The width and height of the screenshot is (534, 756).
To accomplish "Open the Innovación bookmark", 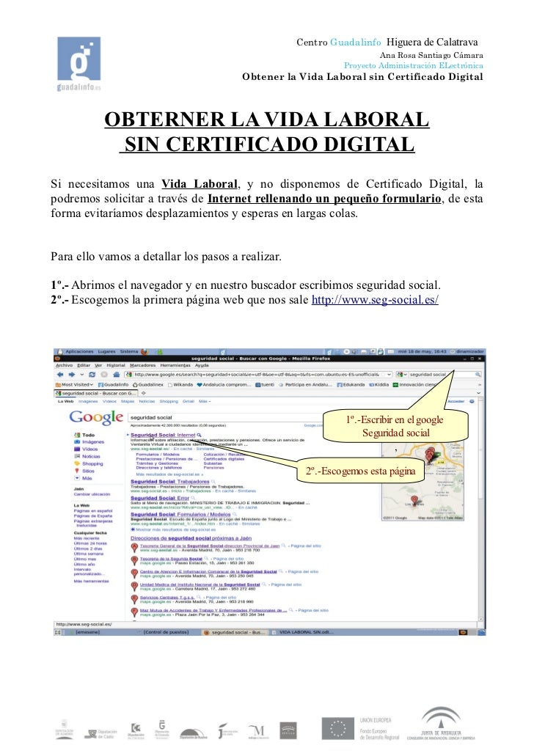I will pos(415,385).
